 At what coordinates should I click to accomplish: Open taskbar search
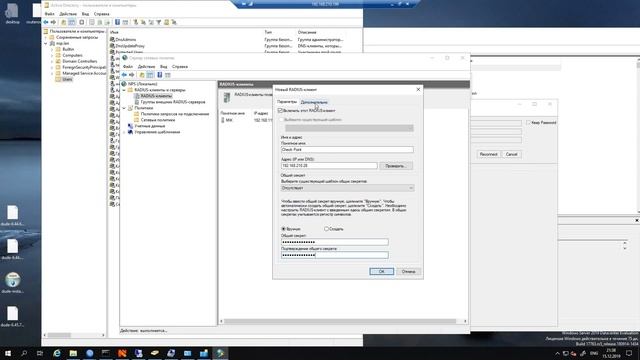(24, 353)
